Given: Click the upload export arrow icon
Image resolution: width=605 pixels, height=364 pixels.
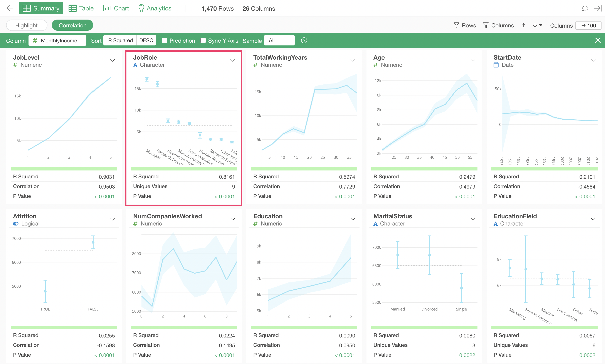Looking at the screenshot, I should pyautogui.click(x=523, y=25).
